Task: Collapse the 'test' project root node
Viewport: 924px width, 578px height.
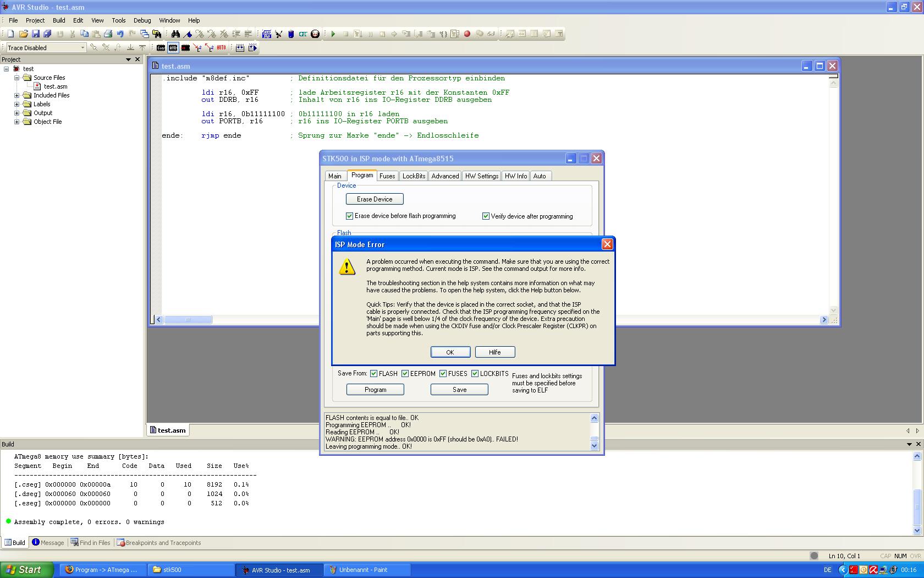Action: [x=7, y=69]
